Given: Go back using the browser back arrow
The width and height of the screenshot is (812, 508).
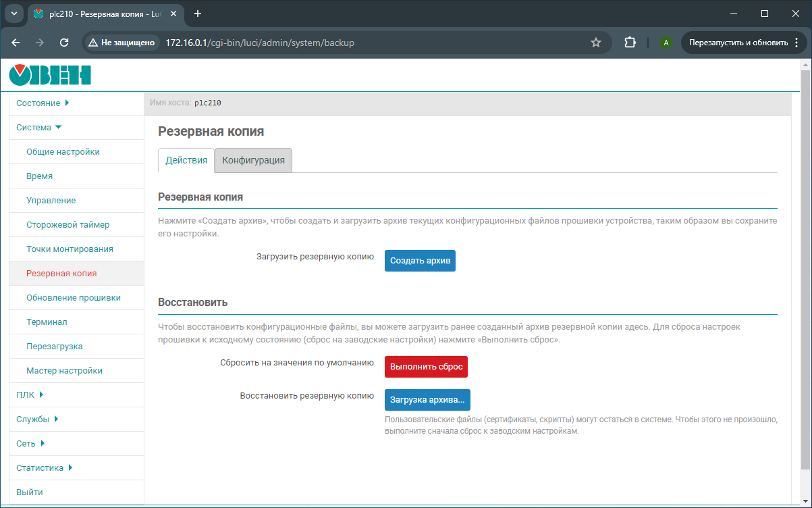Looking at the screenshot, I should coord(16,43).
